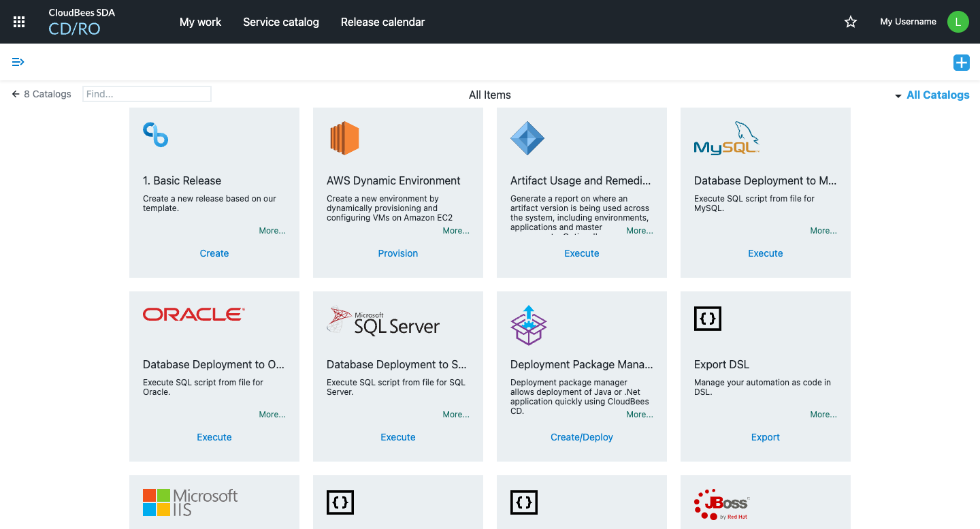Click Execute on Oracle deployment card
The width and height of the screenshot is (980, 529).
pos(214,437)
